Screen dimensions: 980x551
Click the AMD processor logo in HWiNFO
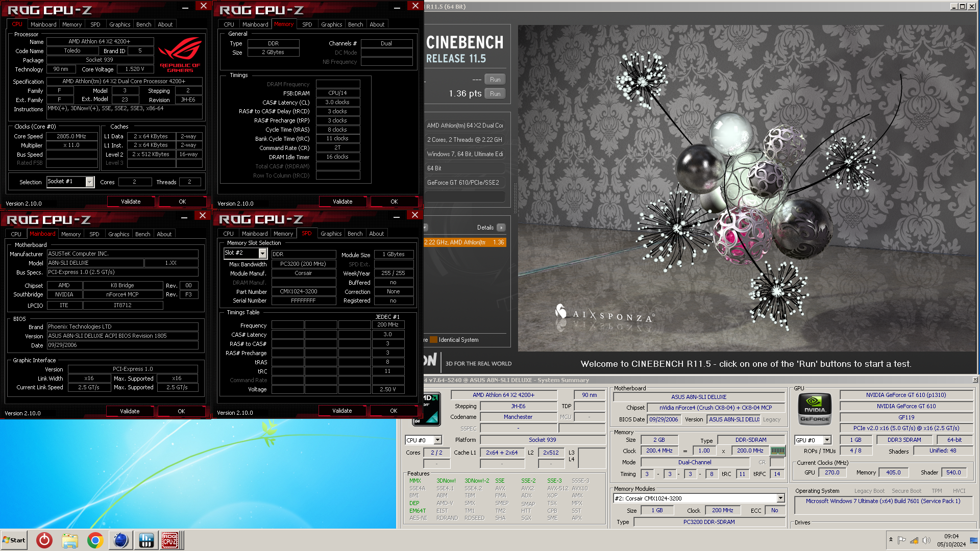(428, 409)
